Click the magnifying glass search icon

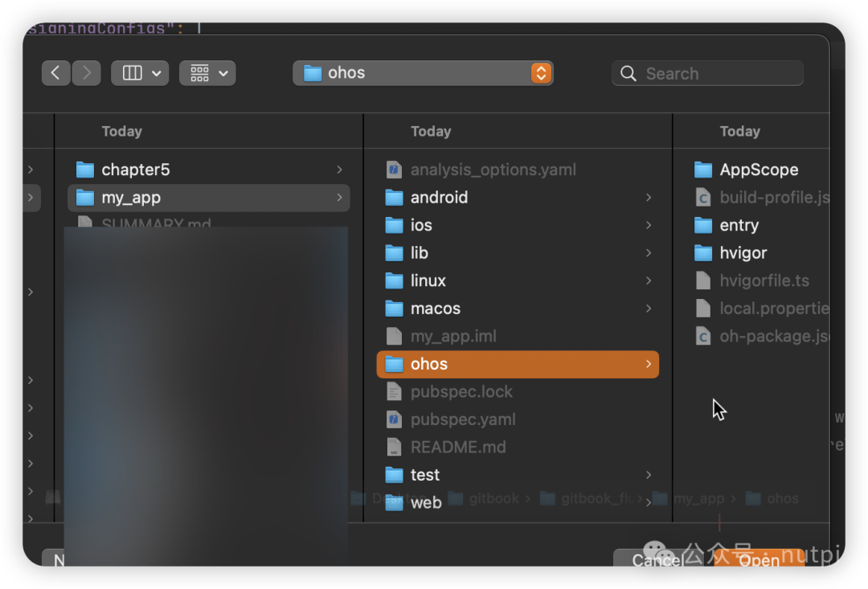click(628, 73)
